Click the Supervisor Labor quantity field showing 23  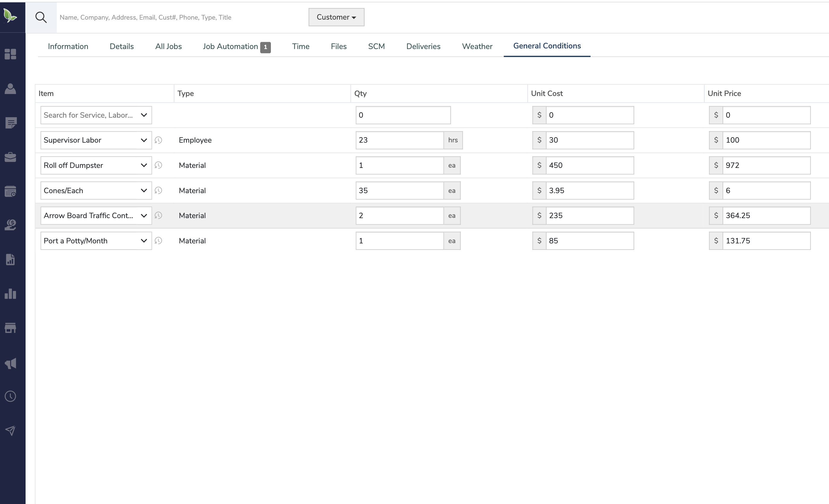click(x=400, y=140)
